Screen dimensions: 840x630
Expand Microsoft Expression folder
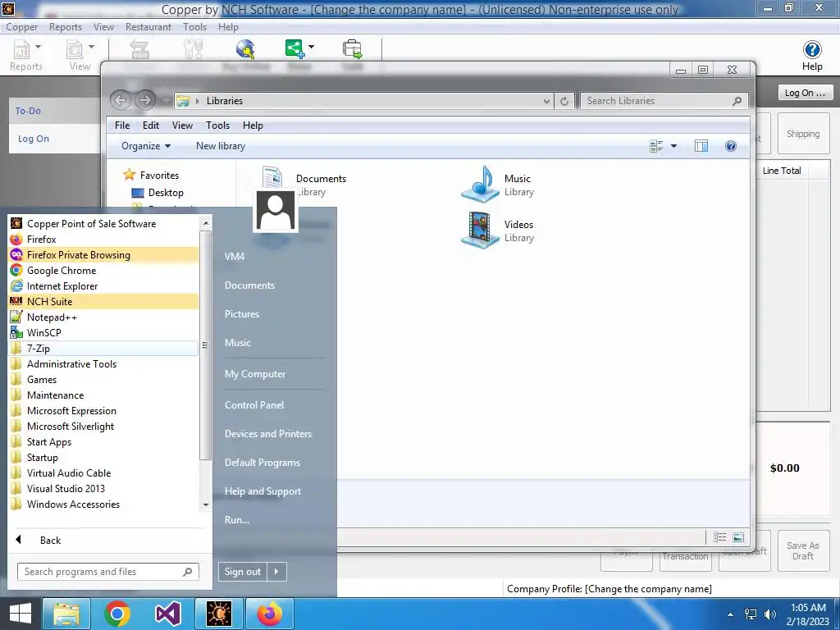point(103,410)
